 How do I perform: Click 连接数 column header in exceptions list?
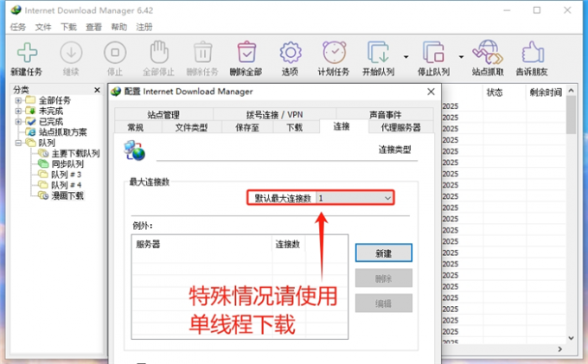pyautogui.click(x=288, y=245)
